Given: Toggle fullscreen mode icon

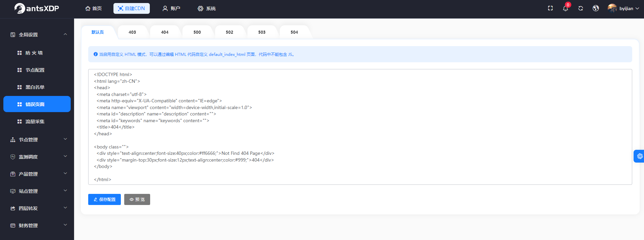Looking at the screenshot, I should [x=550, y=8].
